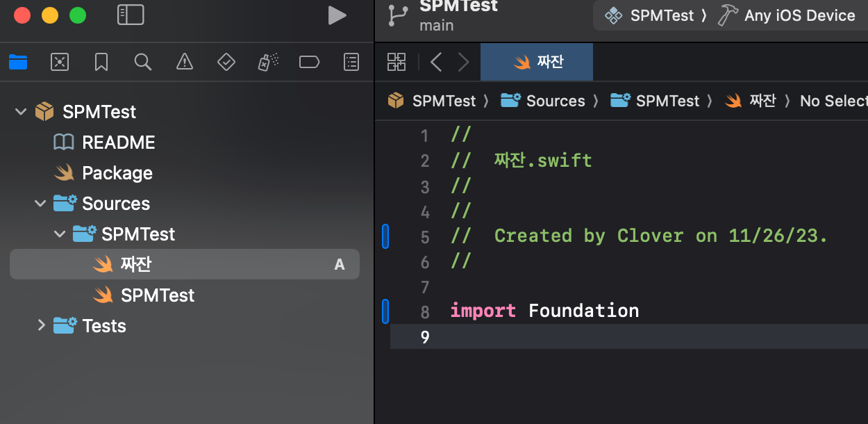Screen dimensions: 868x424
Task: Minimize the Xcode window
Action: click(50, 15)
